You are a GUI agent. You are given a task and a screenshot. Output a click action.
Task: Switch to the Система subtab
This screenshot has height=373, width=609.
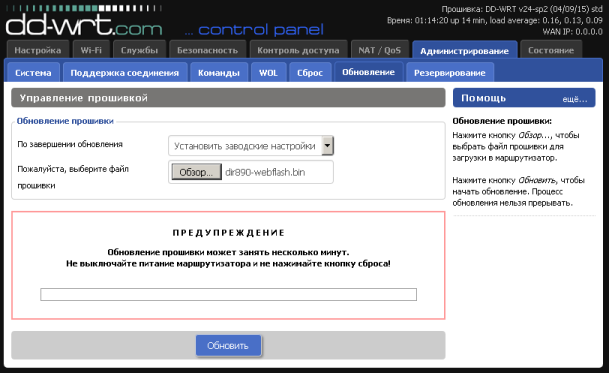(x=33, y=73)
